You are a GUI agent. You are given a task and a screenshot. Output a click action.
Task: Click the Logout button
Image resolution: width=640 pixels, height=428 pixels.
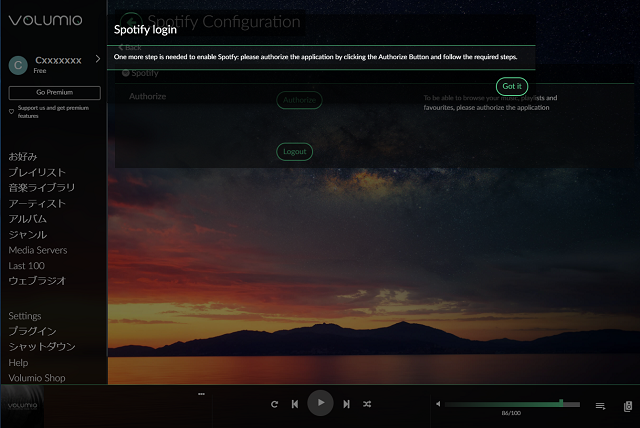294,152
